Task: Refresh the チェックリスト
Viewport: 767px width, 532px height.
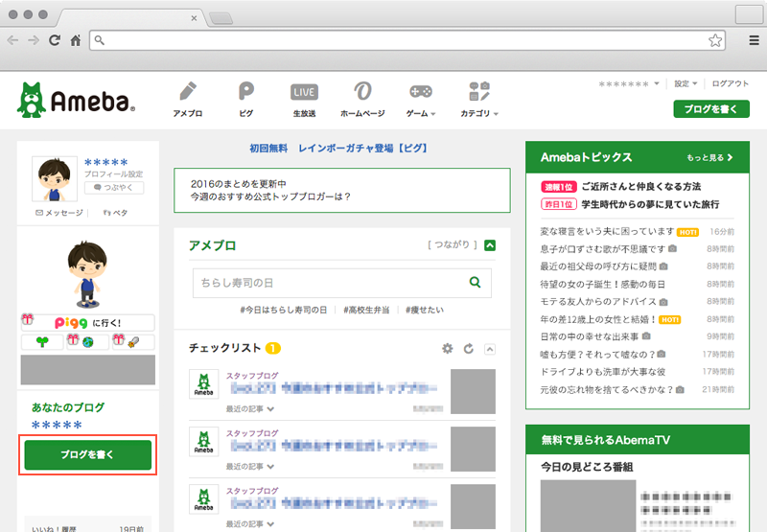Action: [x=469, y=349]
